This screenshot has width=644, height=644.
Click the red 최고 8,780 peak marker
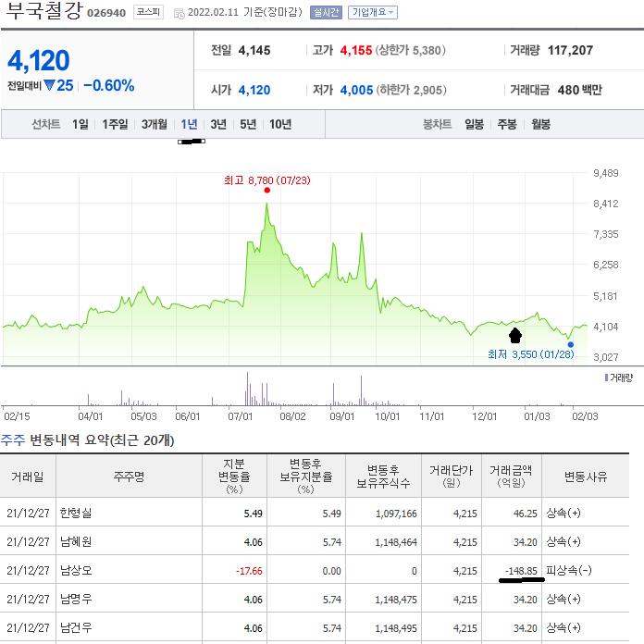point(266,190)
